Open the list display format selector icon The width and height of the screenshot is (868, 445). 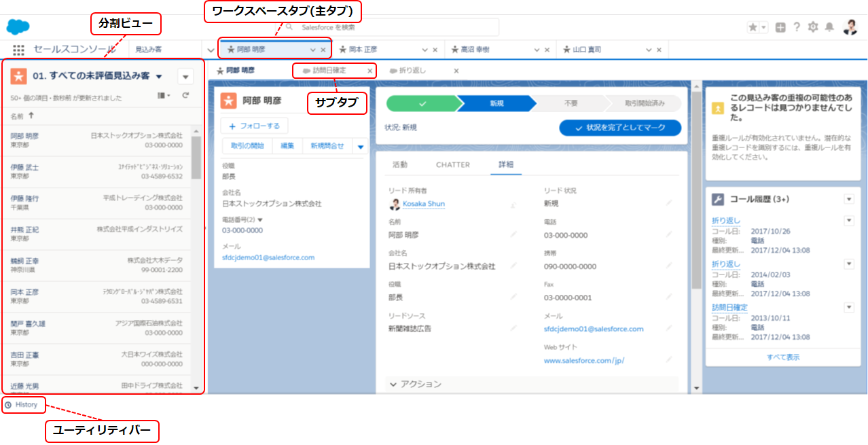tap(162, 94)
